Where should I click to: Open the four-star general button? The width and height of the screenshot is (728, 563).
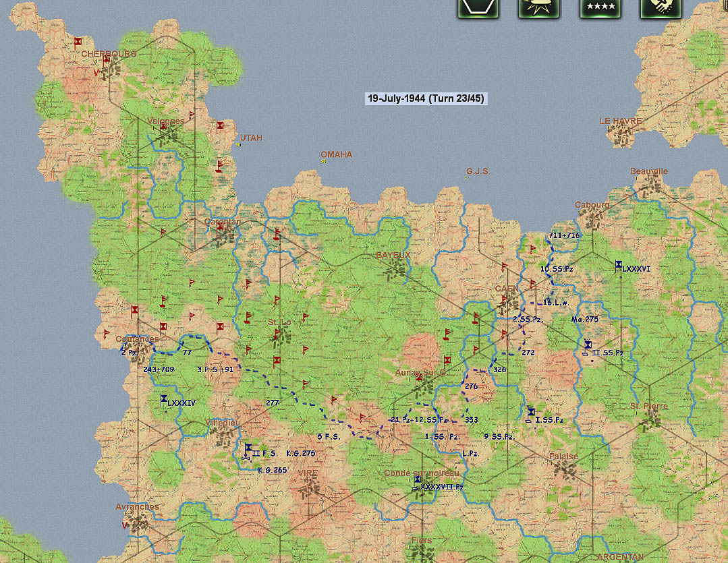pyautogui.click(x=600, y=8)
